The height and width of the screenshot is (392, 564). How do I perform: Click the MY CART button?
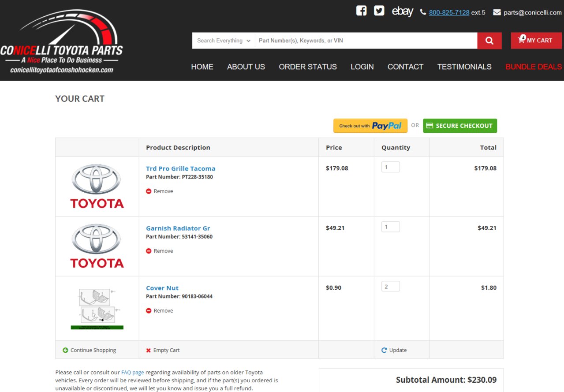[x=536, y=41]
